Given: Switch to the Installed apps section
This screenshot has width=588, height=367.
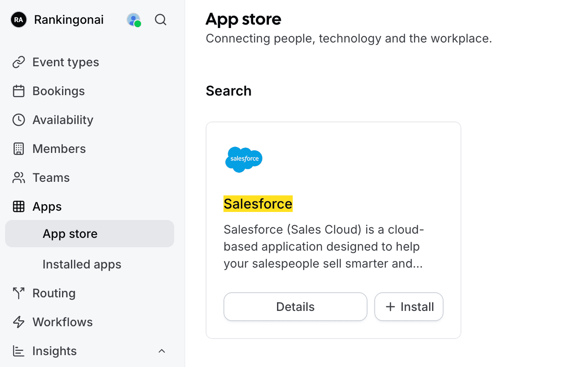Looking at the screenshot, I should click(82, 264).
